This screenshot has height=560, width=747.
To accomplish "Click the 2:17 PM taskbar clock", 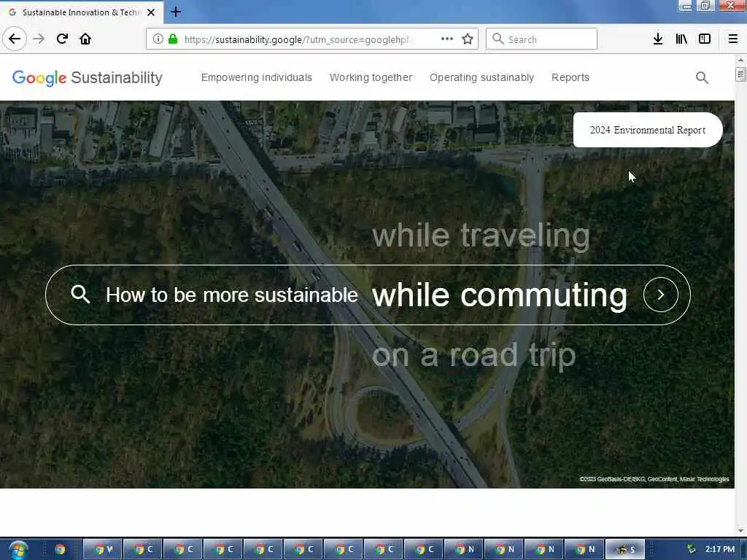I will 720,549.
